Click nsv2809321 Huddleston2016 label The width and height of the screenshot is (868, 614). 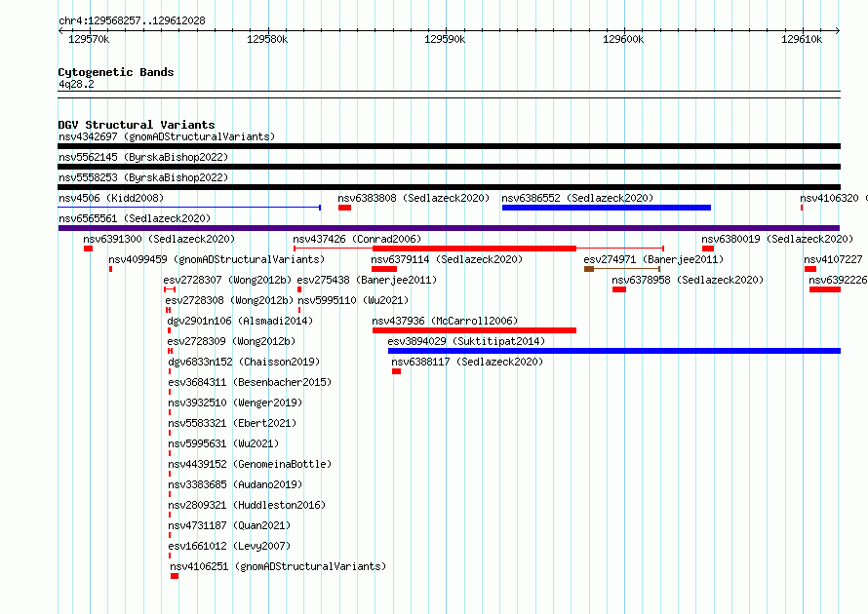pyautogui.click(x=247, y=505)
